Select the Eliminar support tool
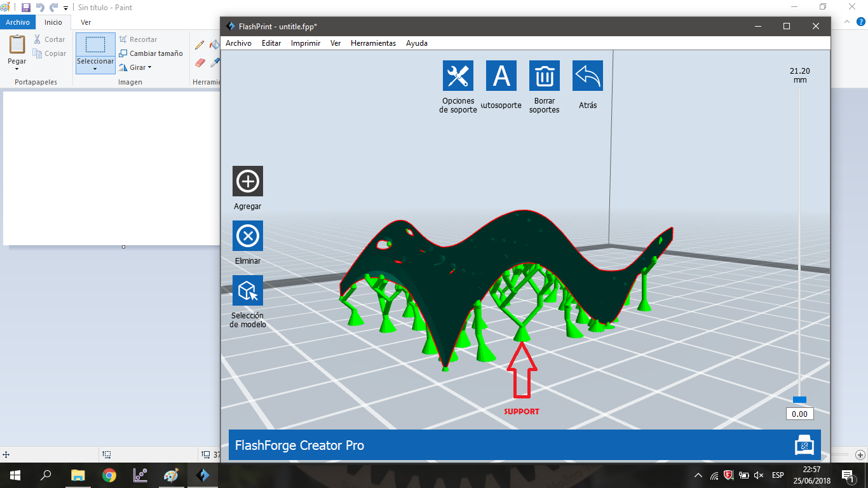The width and height of the screenshot is (868, 488). click(248, 236)
